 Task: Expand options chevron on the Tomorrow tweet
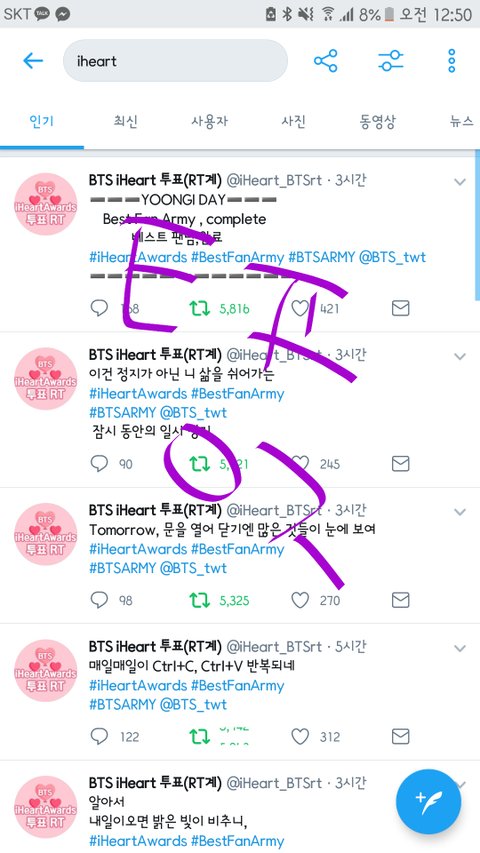click(460, 512)
